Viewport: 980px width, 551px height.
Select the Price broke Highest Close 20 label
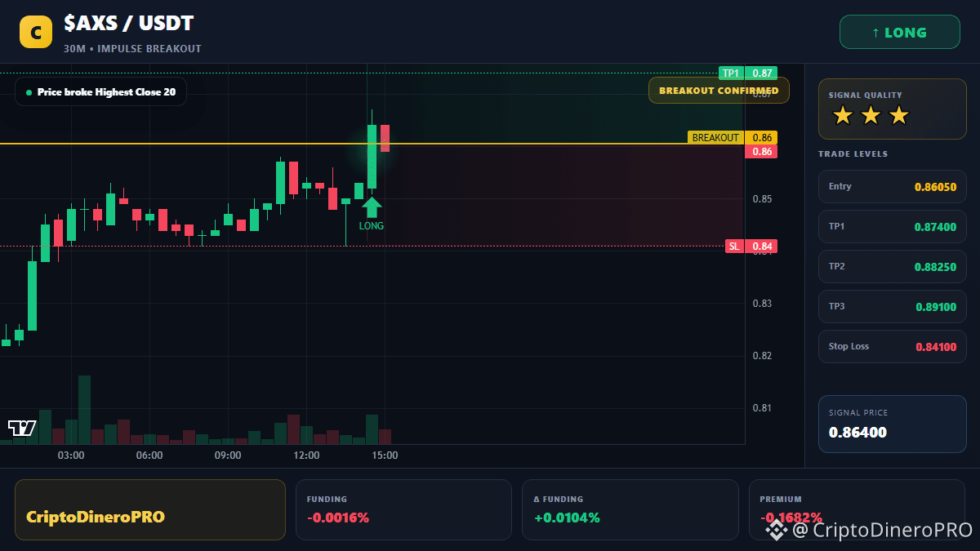[100, 92]
